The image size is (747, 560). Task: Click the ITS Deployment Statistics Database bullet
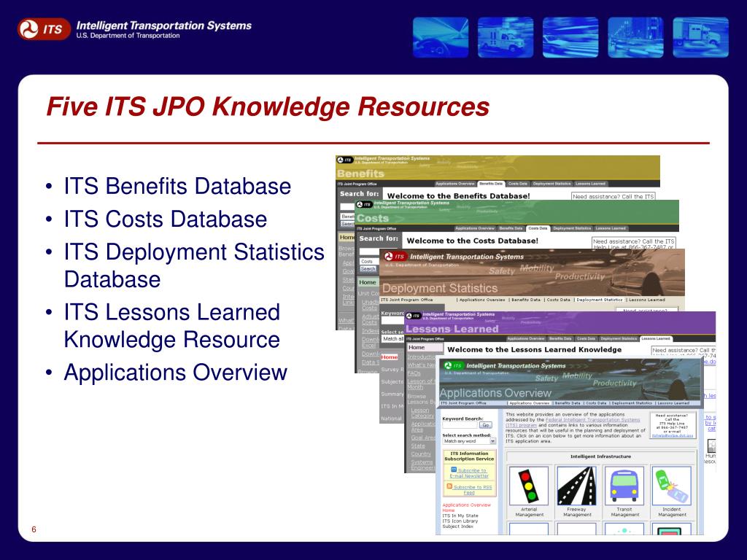pyautogui.click(x=194, y=265)
